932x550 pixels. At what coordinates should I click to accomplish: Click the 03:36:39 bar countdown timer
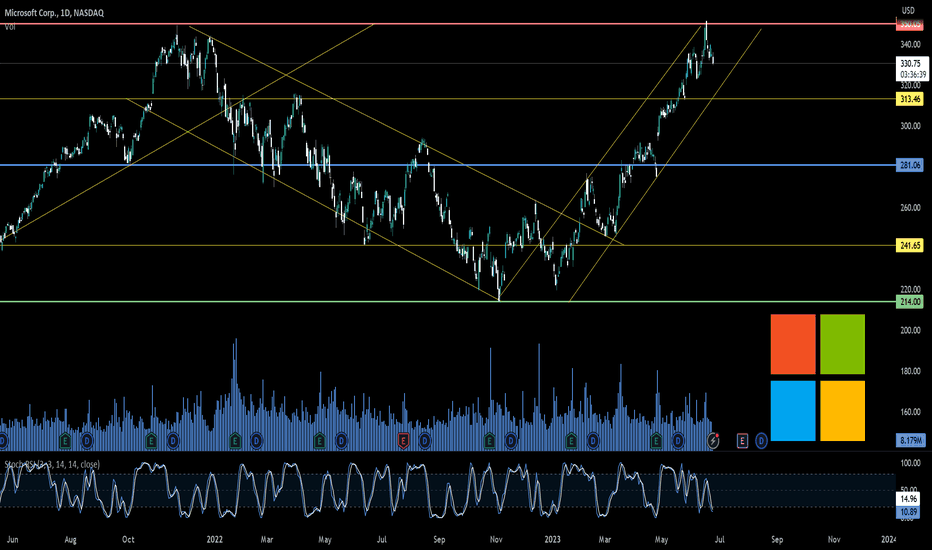tap(913, 75)
